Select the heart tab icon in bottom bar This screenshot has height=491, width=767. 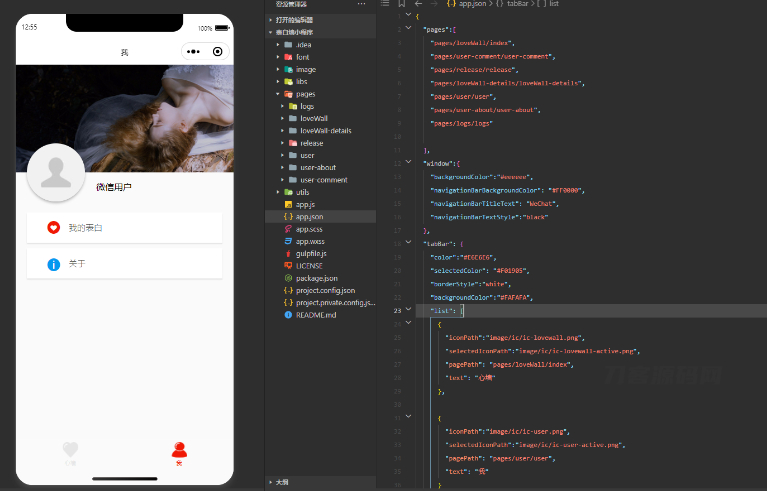pos(70,449)
